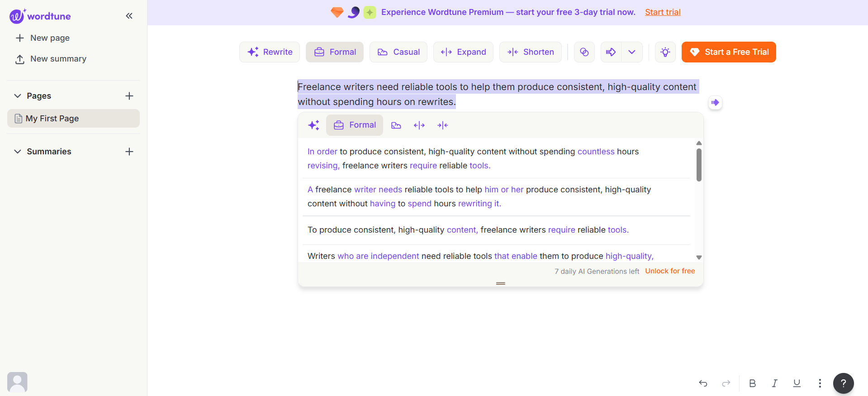Click the floating purple arrow icon beside text

point(715,103)
